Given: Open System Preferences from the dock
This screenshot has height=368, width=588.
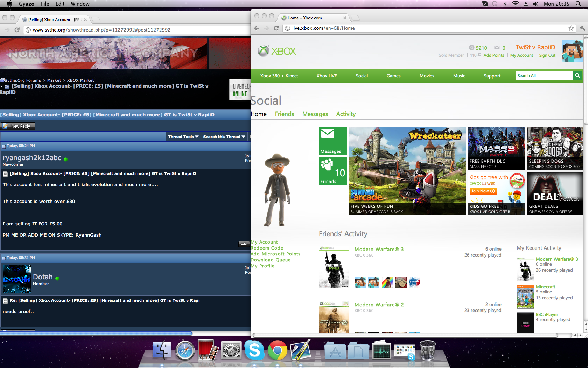Looking at the screenshot, I should coord(231,350).
